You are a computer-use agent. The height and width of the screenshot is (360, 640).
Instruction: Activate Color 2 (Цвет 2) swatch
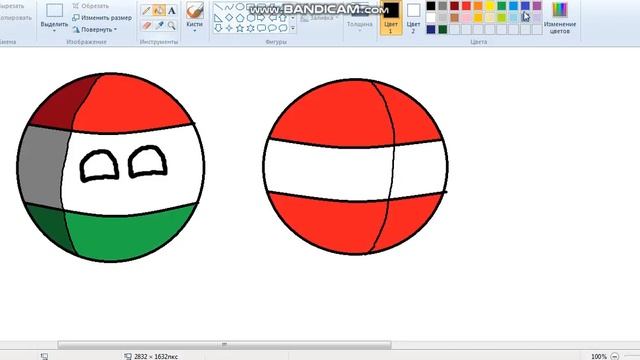[x=413, y=18]
